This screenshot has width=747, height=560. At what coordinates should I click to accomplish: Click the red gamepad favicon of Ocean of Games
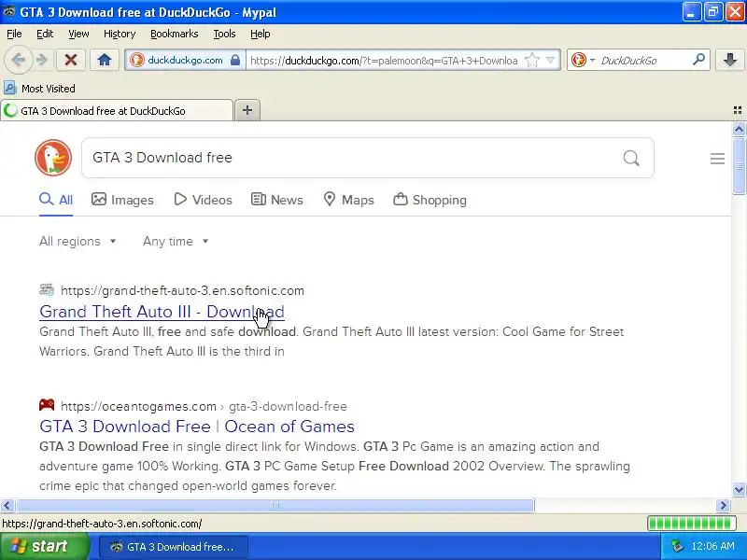47,405
